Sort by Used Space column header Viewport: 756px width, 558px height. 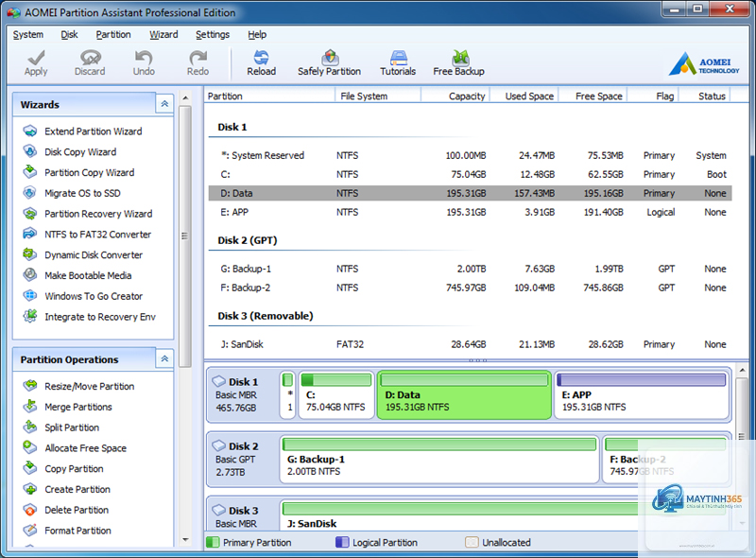coord(524,96)
